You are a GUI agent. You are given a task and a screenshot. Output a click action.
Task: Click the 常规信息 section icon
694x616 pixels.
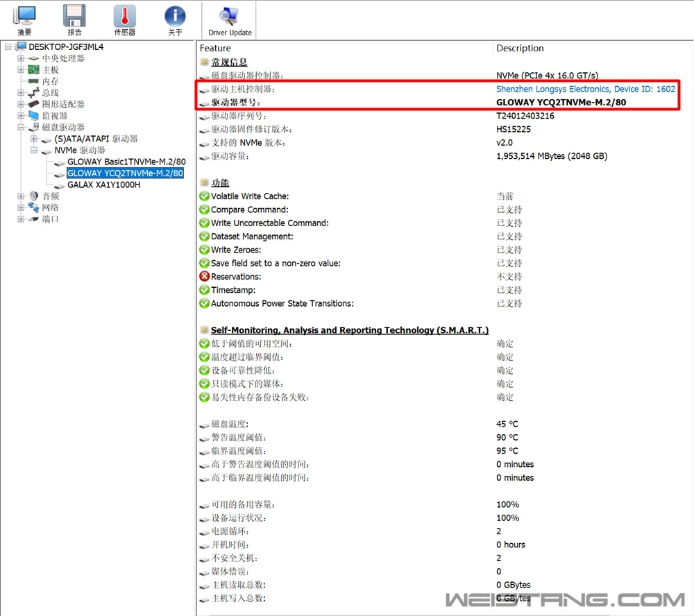(x=204, y=62)
